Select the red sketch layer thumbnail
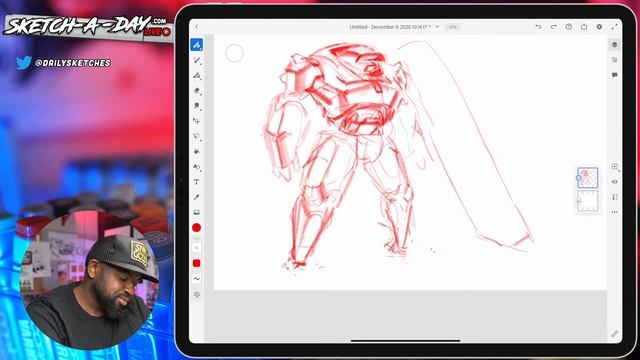This screenshot has width=640, height=360. click(588, 178)
